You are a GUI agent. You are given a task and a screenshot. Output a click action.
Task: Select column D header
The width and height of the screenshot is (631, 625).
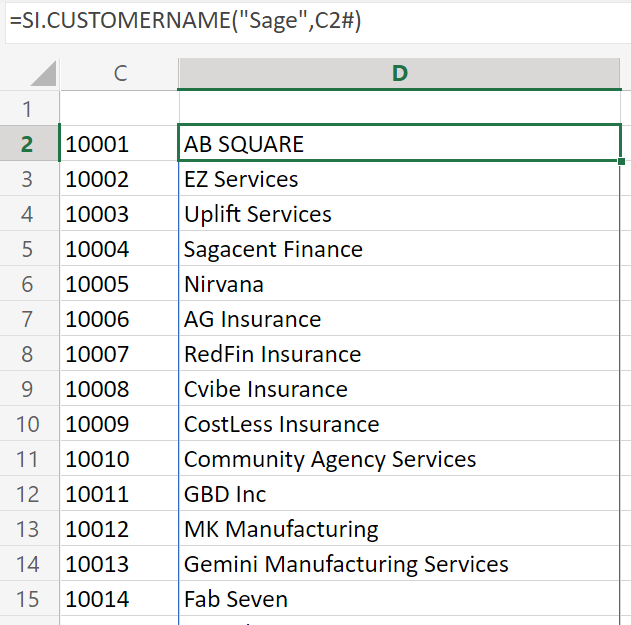400,74
